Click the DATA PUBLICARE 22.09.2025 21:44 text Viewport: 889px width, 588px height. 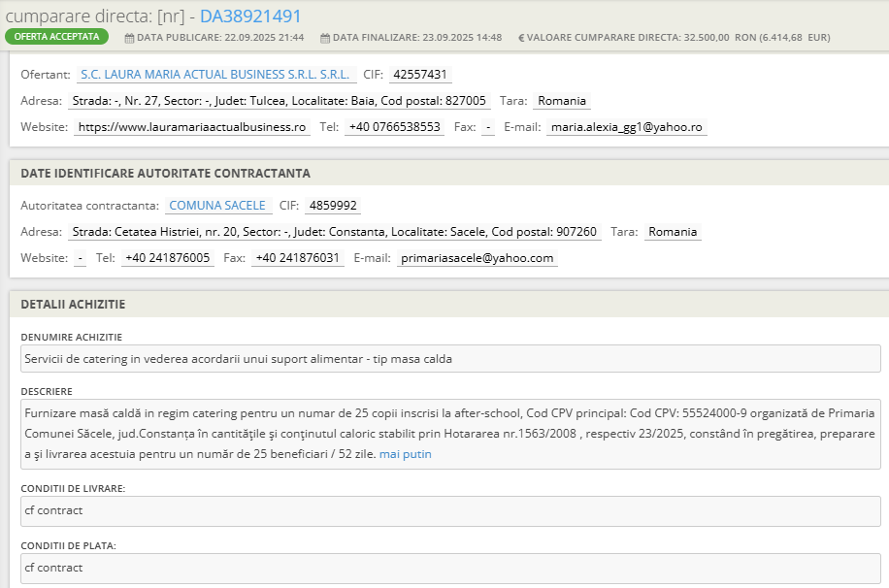point(220,38)
